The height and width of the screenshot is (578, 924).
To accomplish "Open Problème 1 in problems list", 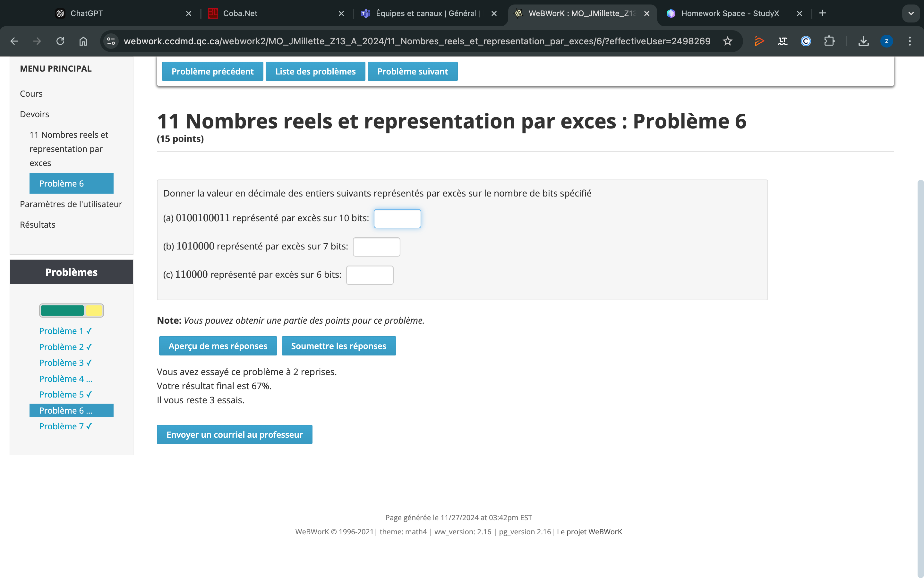I will point(65,331).
